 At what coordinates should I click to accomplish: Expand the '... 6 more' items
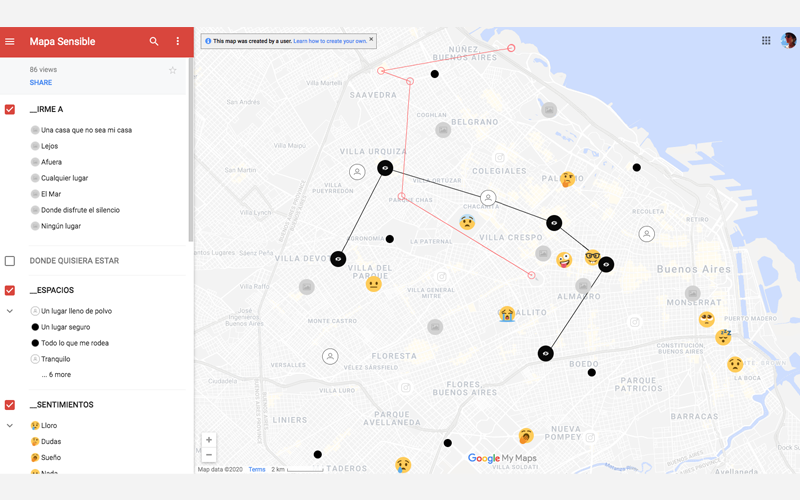56,374
